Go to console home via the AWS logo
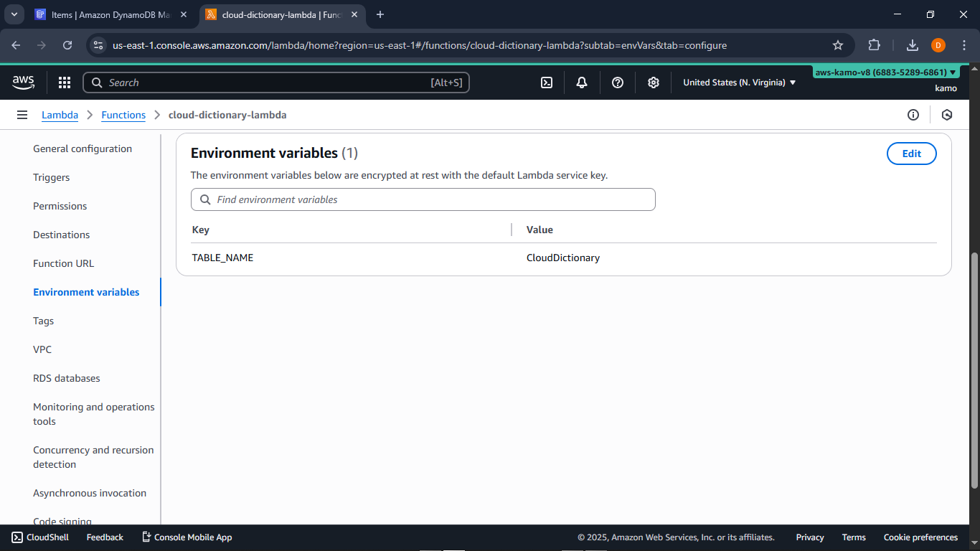 [x=23, y=83]
